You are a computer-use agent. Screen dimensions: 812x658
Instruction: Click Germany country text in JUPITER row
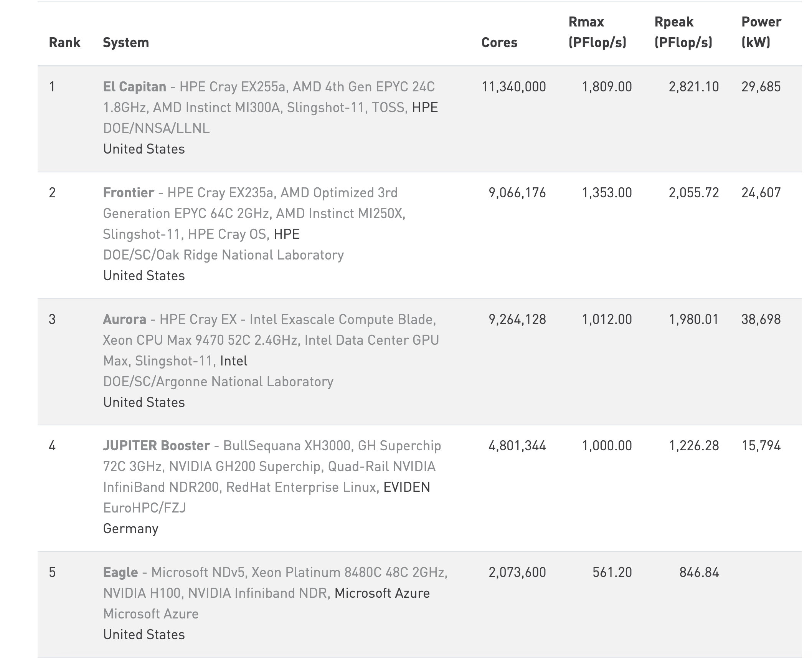tap(130, 529)
